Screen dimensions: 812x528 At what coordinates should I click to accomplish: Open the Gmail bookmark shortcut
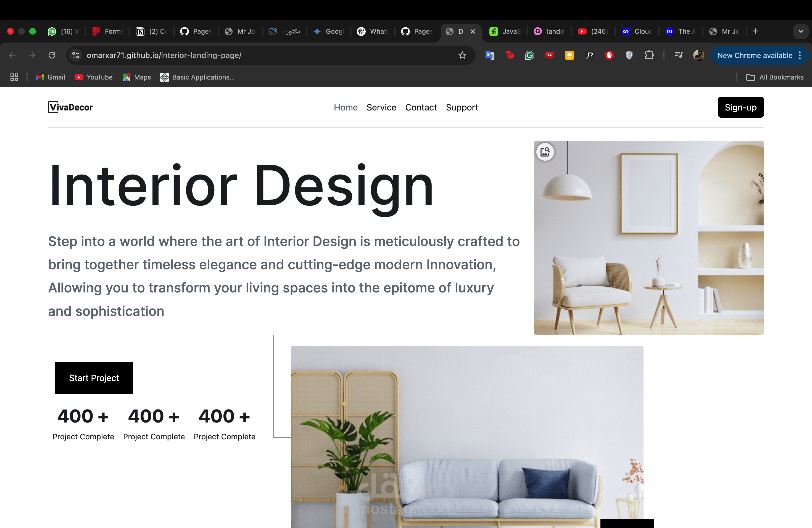pyautogui.click(x=50, y=77)
